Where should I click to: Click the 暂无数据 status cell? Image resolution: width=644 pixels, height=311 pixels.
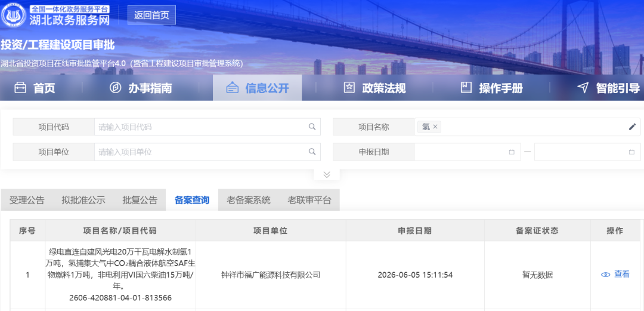click(537, 275)
